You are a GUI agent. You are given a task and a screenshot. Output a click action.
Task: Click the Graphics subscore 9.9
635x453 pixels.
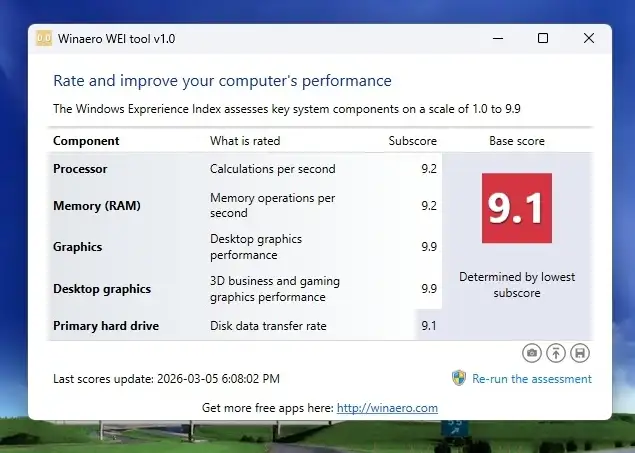tap(429, 247)
